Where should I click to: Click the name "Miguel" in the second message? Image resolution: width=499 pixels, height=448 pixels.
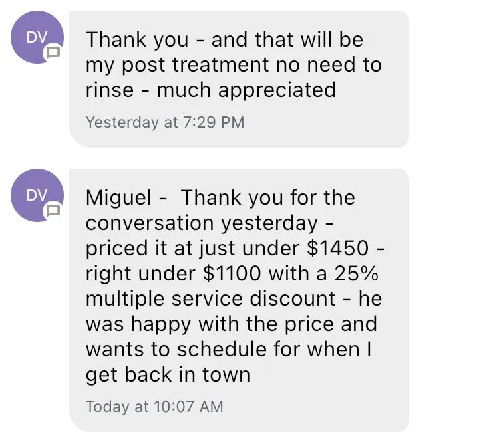118,198
